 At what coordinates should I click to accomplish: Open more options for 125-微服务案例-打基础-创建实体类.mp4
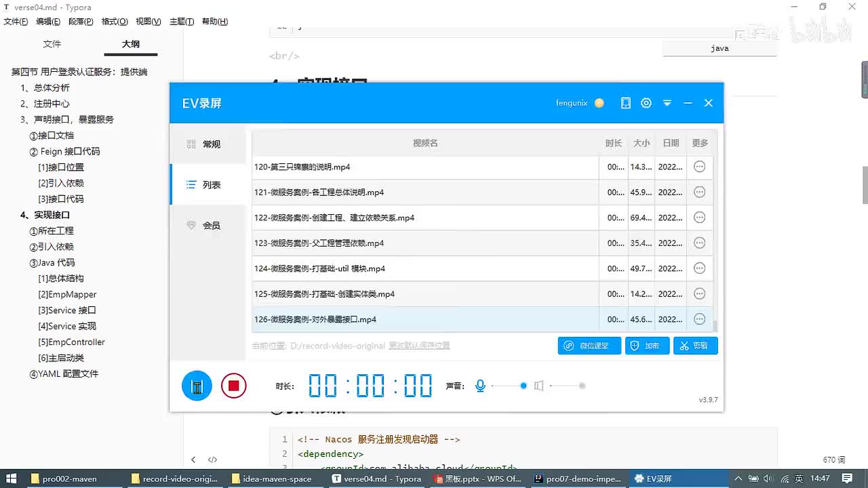coord(700,293)
